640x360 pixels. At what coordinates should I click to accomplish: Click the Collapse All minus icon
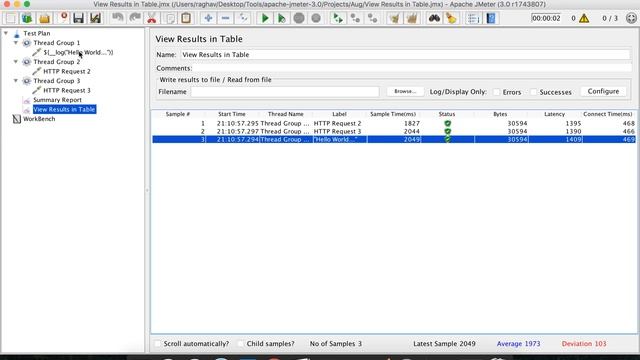pos(225,18)
